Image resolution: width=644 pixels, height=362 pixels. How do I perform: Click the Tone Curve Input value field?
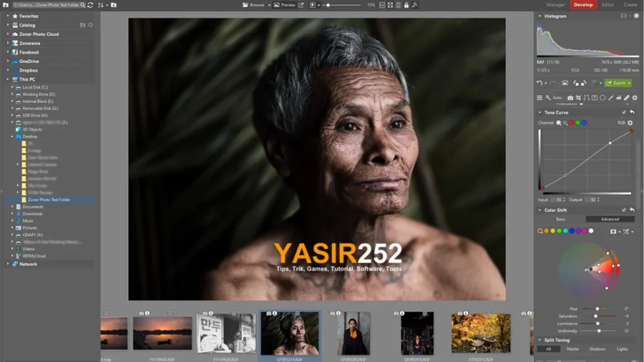[557, 199]
